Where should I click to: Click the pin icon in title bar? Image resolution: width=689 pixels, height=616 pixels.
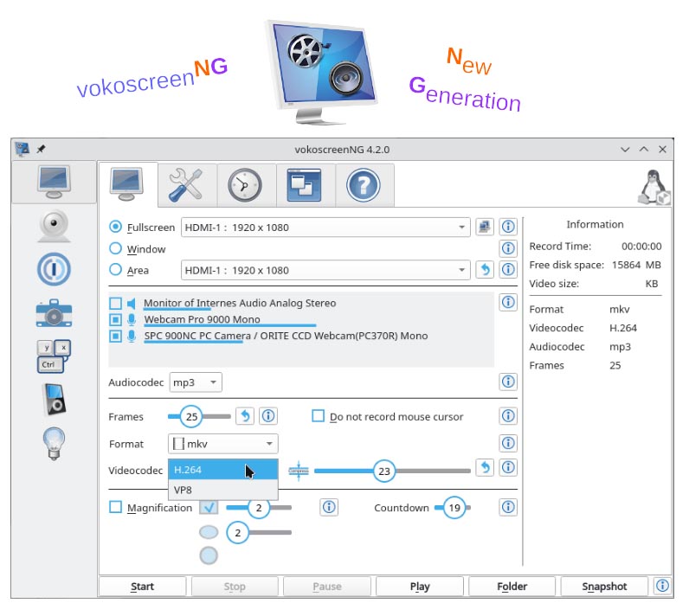click(x=41, y=149)
